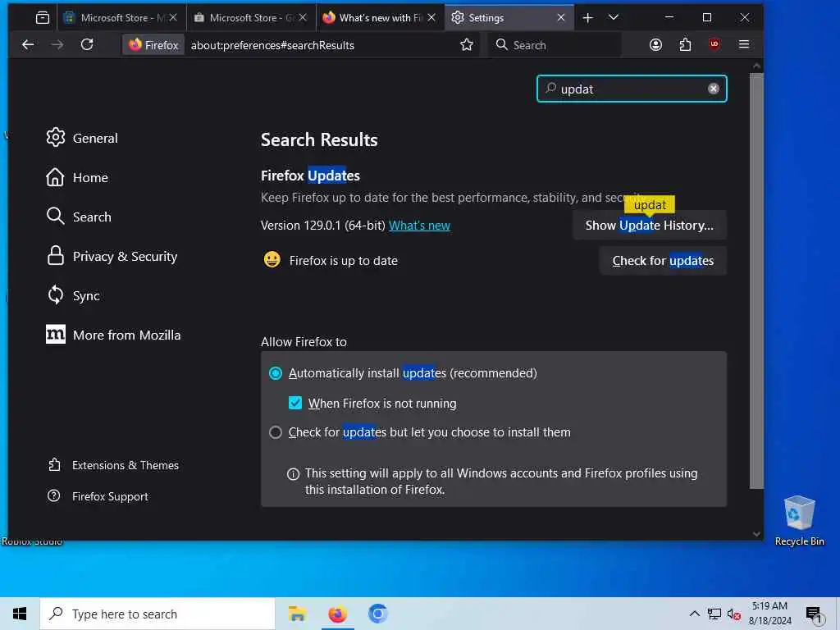Open the blue circular browser icon in taskbar
The image size is (840, 630).
[377, 614]
